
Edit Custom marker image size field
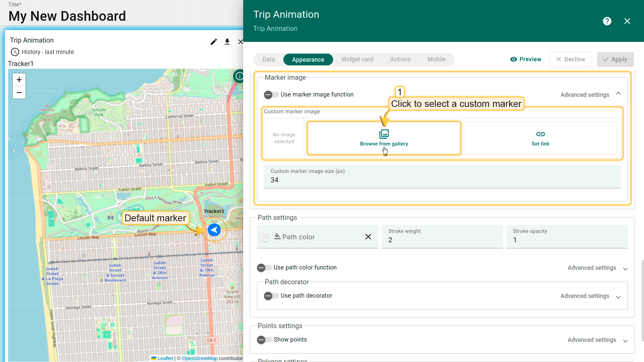coord(442,177)
